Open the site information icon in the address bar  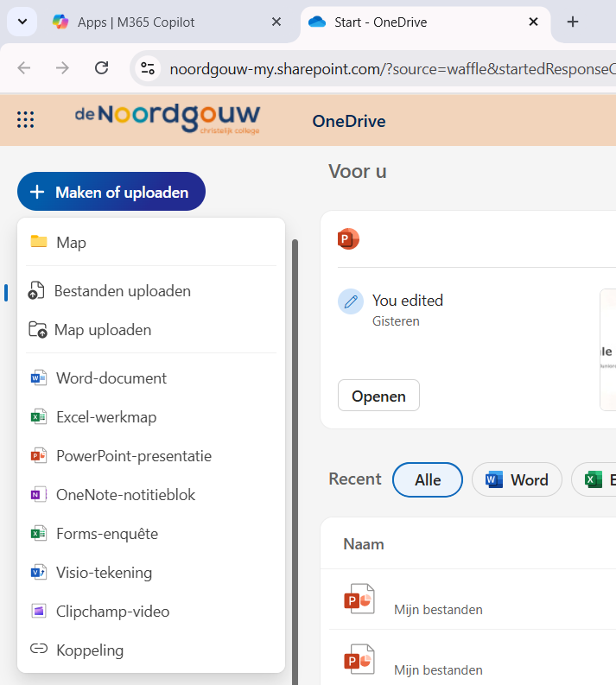[x=148, y=69]
